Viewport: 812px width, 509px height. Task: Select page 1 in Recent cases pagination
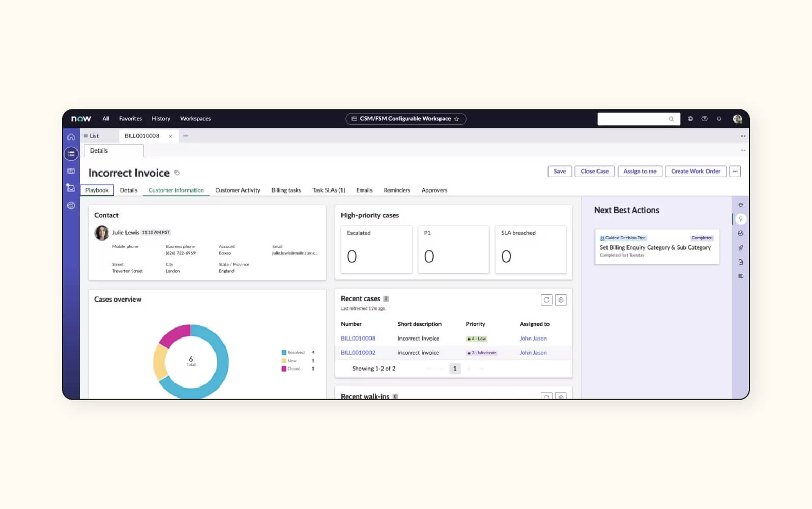click(x=455, y=369)
